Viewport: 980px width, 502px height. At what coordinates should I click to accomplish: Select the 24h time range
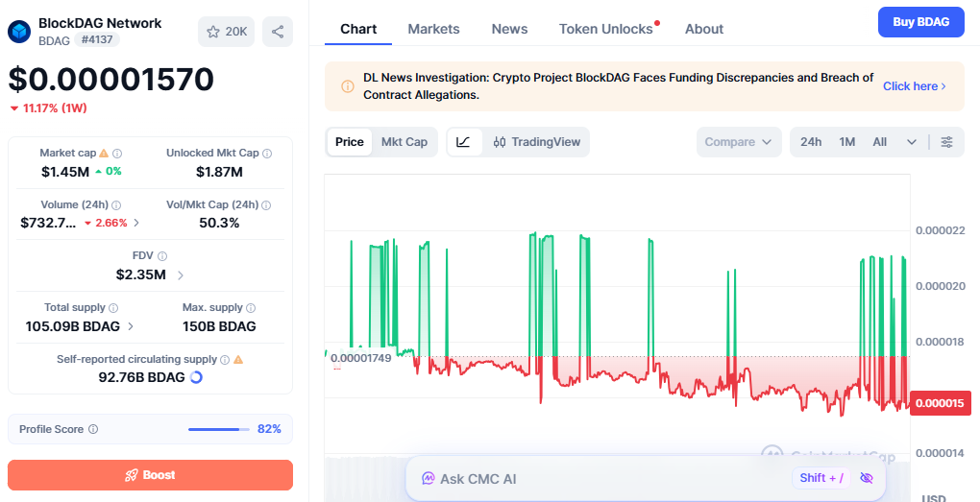pos(811,142)
